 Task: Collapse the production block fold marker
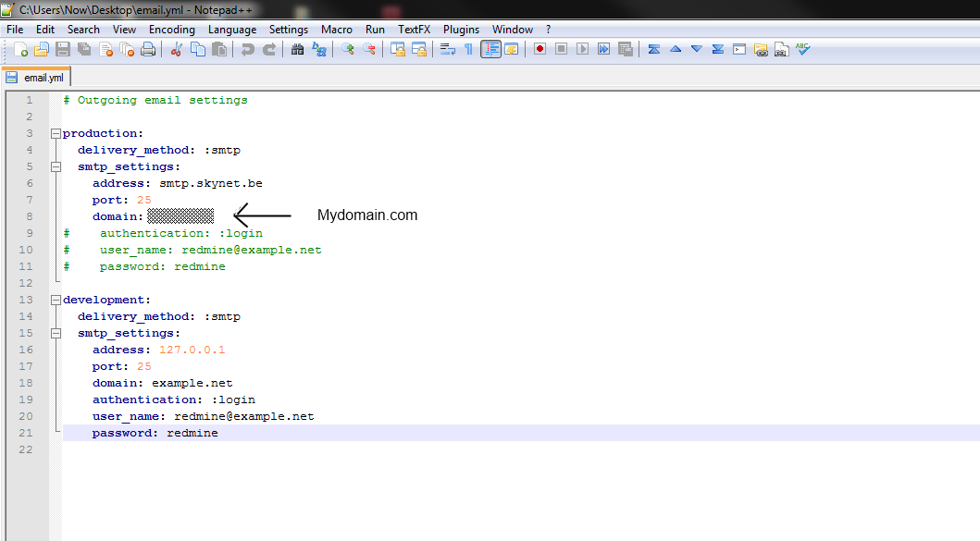(x=56, y=133)
